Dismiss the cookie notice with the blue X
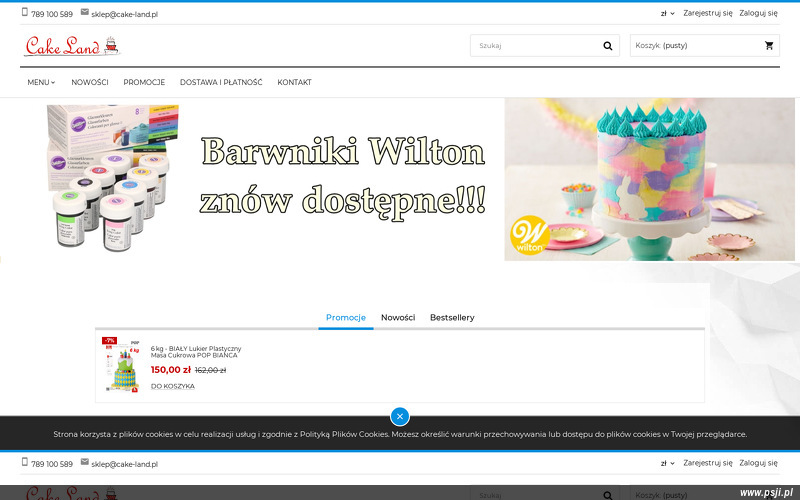Viewport: 800px width, 500px height. (400, 416)
